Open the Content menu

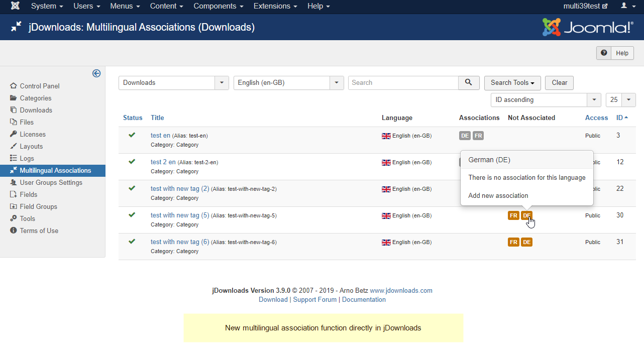167,6
